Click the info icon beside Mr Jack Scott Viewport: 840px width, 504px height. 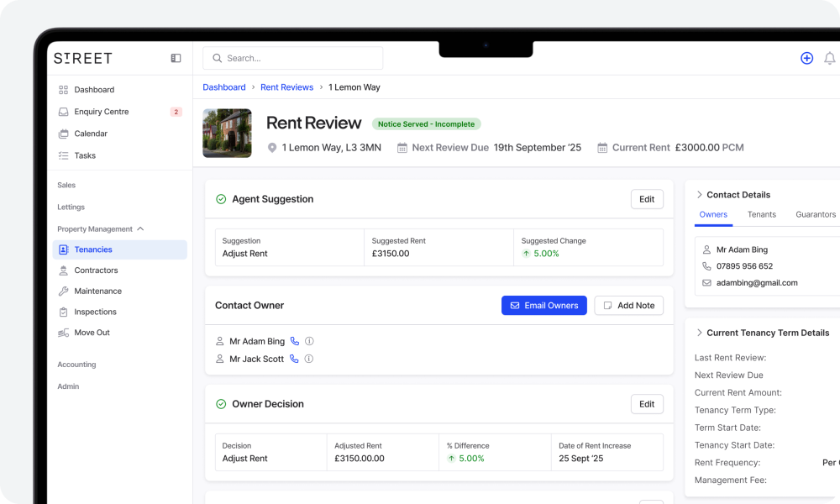tap(308, 359)
